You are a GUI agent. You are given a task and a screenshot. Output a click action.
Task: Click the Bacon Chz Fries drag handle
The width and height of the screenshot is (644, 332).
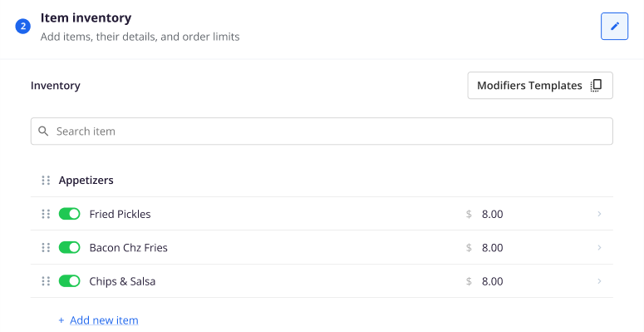coord(46,248)
